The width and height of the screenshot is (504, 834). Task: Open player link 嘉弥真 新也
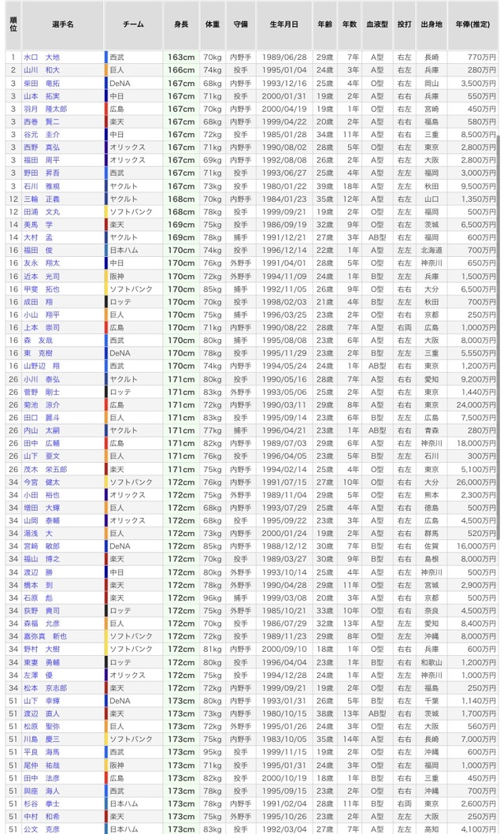(x=45, y=636)
